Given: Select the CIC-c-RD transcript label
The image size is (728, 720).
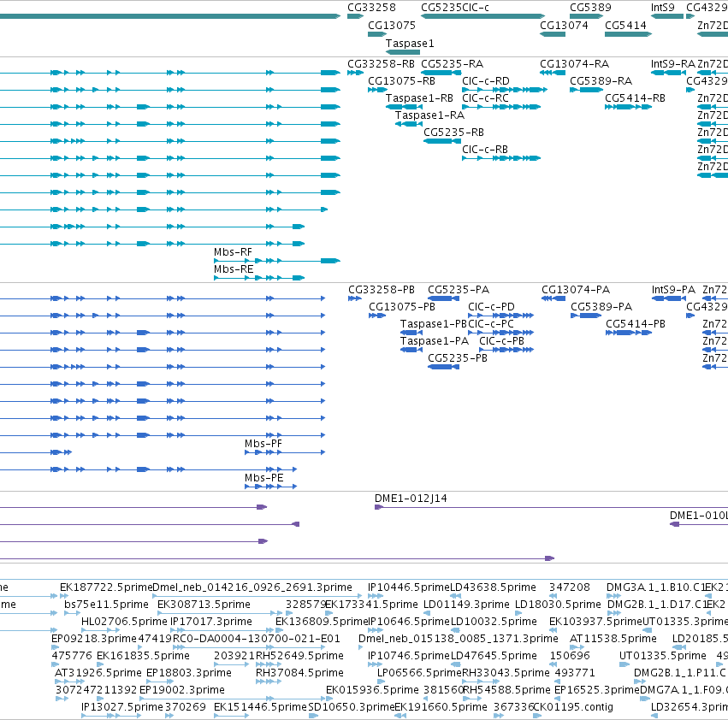Looking at the screenshot, I should tap(485, 81).
